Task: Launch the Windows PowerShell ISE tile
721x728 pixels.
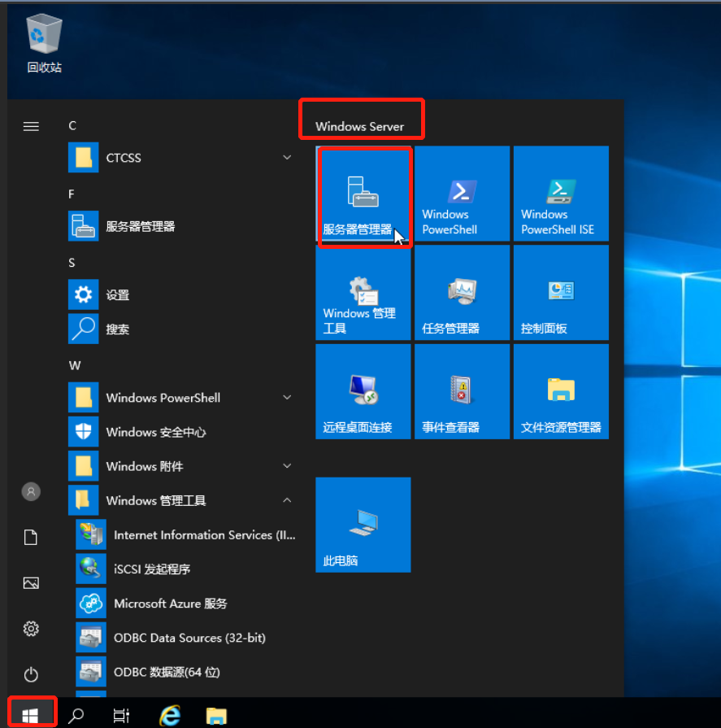Action: [562, 194]
